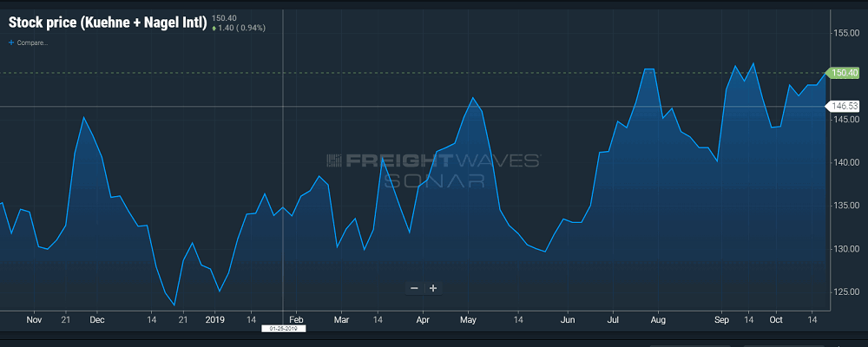Open the Compare... option
Screen dimensions: 868x347
29,43
